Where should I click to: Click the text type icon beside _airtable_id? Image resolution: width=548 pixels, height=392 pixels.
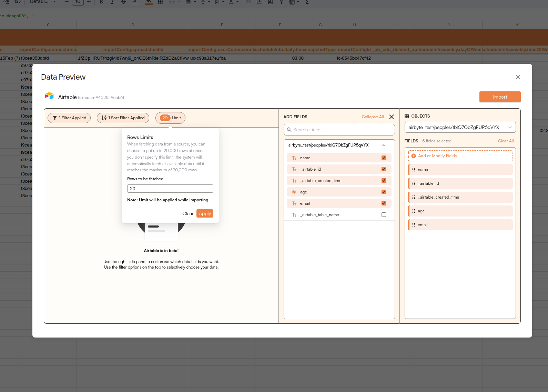[x=294, y=169]
